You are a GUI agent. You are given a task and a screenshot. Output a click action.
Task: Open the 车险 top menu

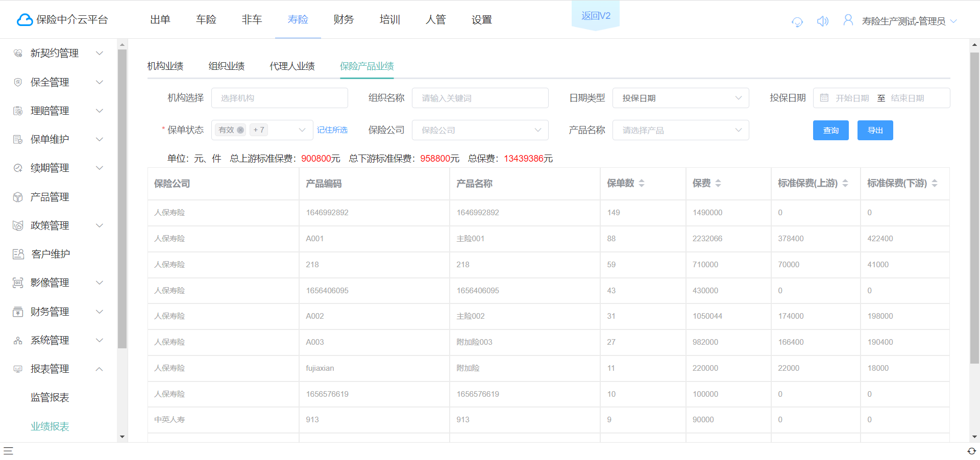click(x=206, y=20)
